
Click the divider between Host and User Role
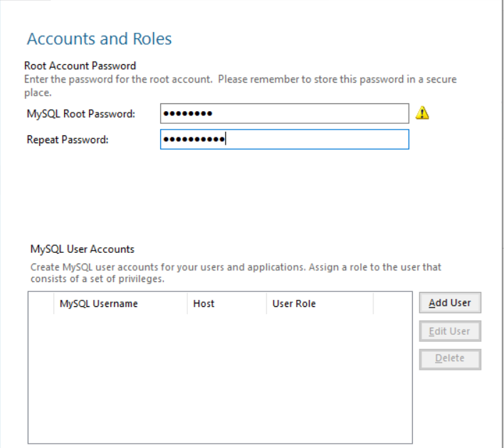click(266, 303)
